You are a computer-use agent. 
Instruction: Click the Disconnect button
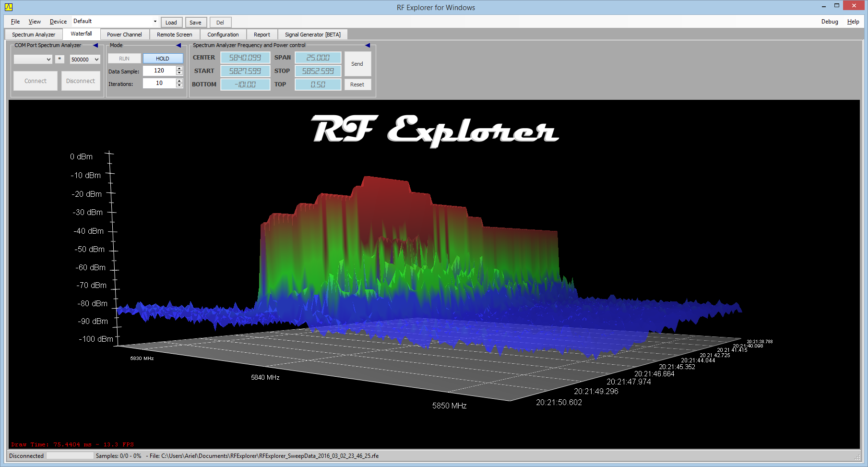tap(81, 81)
